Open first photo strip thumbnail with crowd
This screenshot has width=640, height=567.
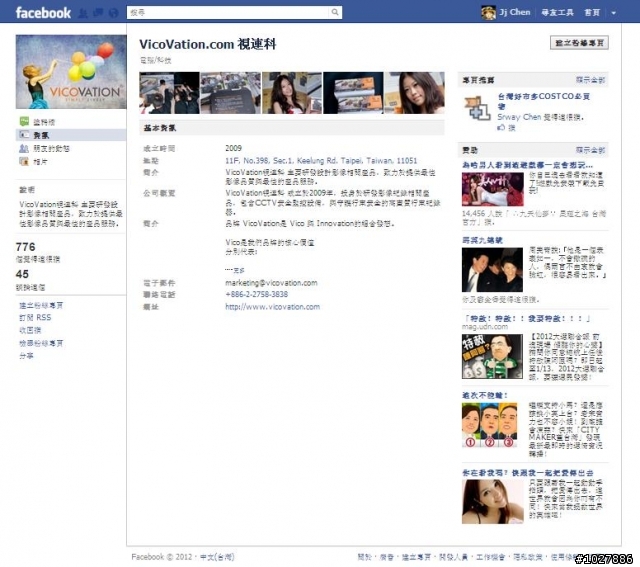click(169, 93)
